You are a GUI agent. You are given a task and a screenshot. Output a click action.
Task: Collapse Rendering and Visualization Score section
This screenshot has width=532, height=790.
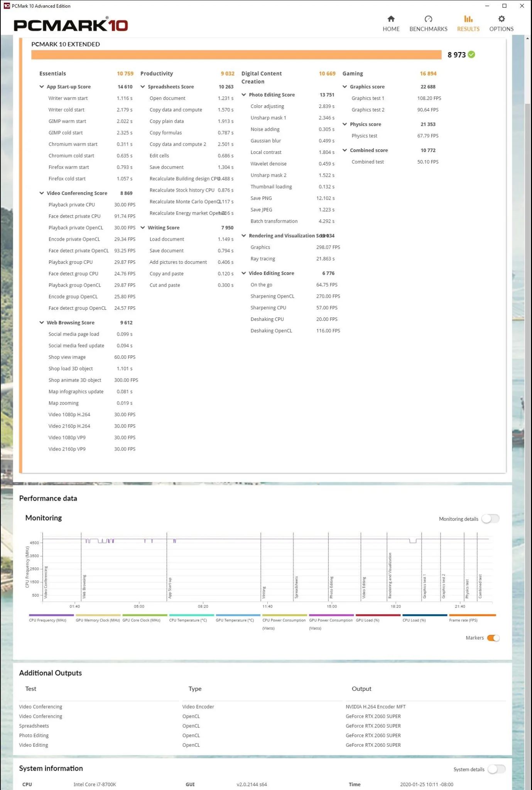[x=244, y=236]
